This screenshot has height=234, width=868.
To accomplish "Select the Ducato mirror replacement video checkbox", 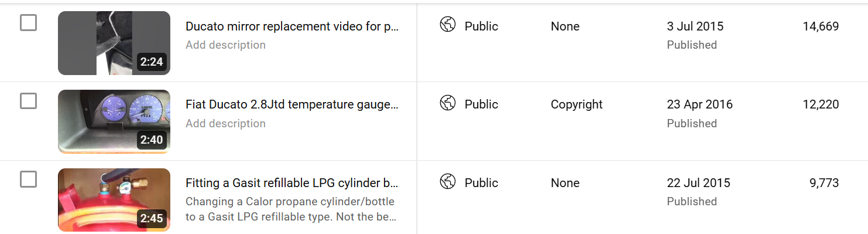I will pos(28,23).
